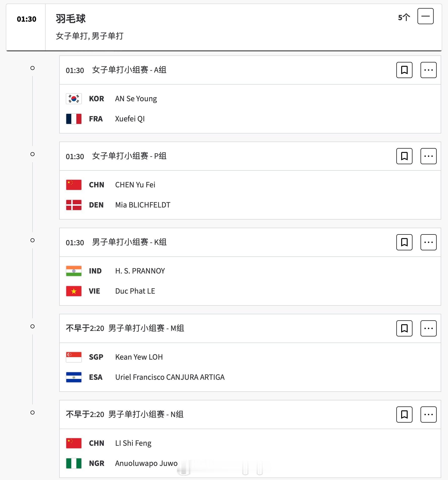
Task: Open more options for M组 match
Action: [428, 328]
